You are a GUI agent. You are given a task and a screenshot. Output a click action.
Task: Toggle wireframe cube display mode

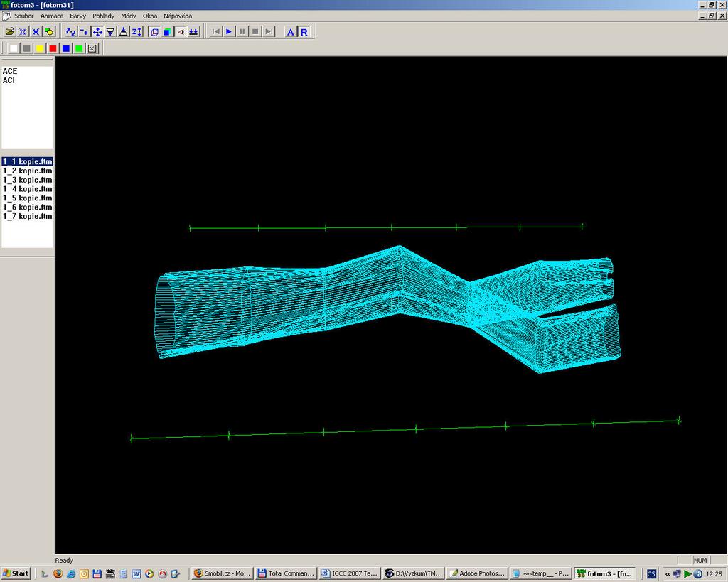(x=154, y=31)
